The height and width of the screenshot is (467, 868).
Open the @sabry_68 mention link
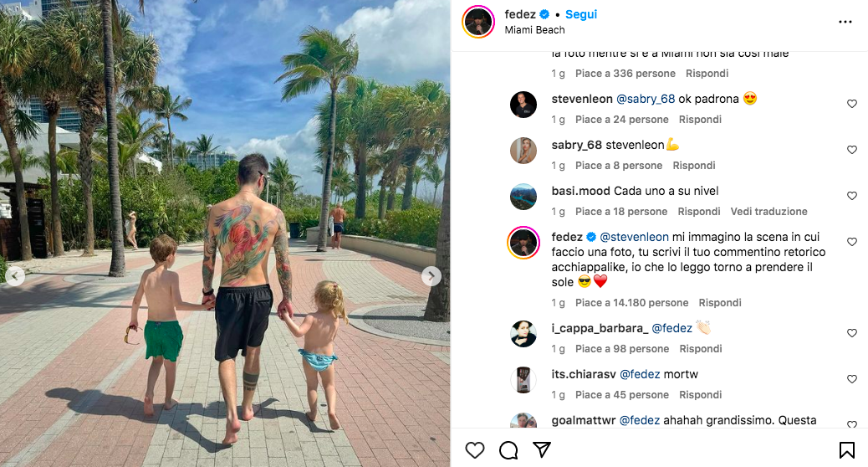coord(646,99)
